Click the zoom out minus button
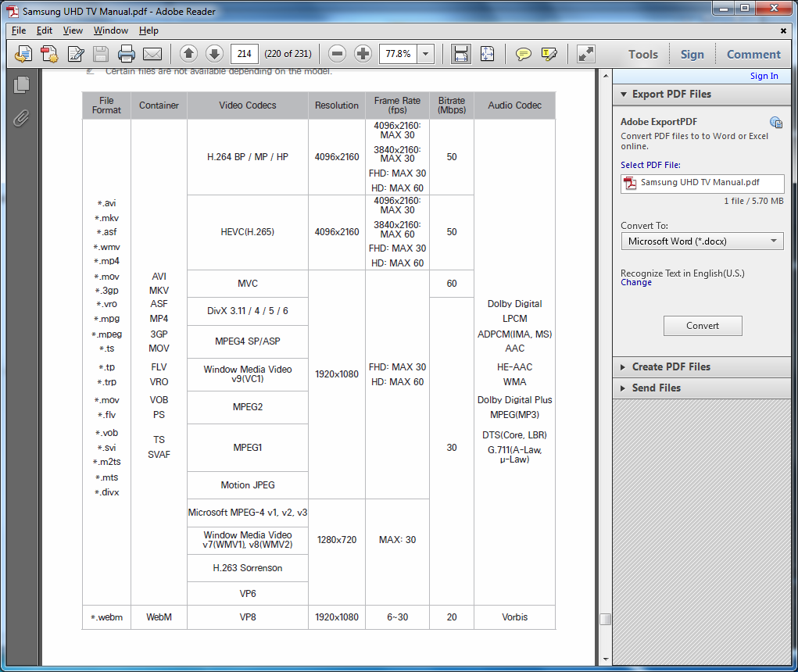Viewport: 798px width, 672px height. (337, 54)
